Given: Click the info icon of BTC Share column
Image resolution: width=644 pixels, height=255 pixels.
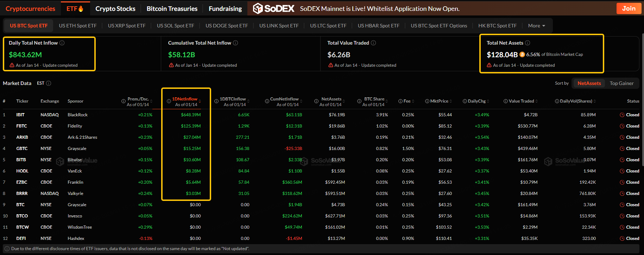Looking at the screenshot, I should point(359,101).
